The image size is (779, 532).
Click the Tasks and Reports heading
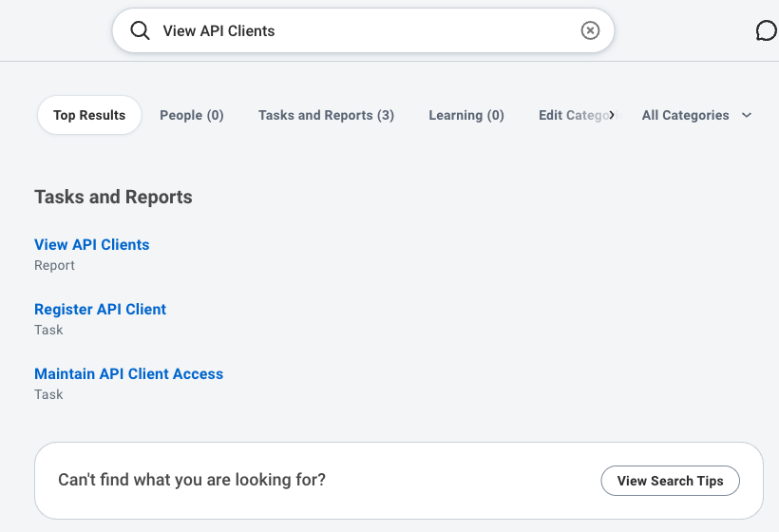click(113, 197)
